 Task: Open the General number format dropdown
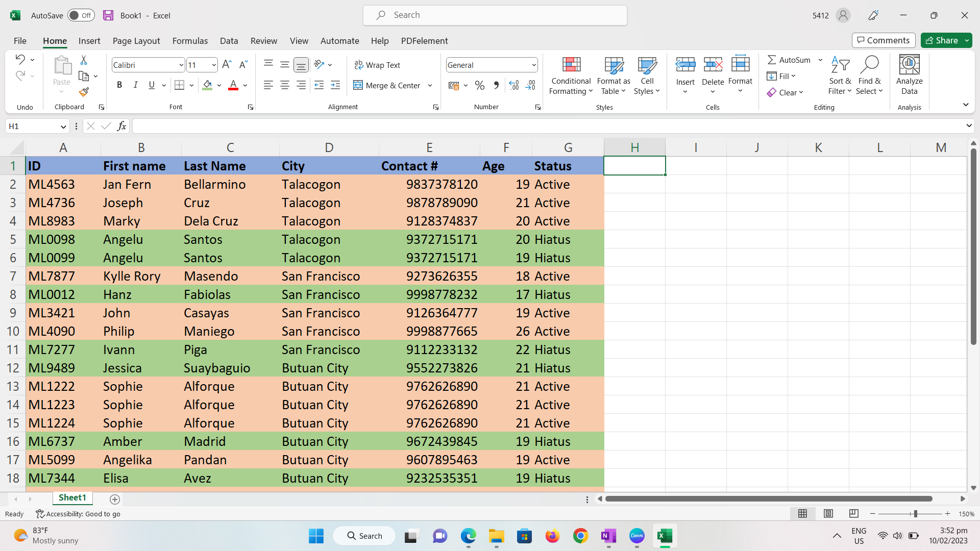point(534,65)
